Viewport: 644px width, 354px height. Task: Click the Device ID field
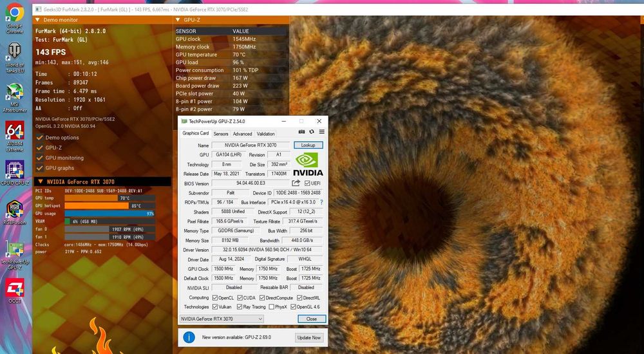tap(299, 192)
